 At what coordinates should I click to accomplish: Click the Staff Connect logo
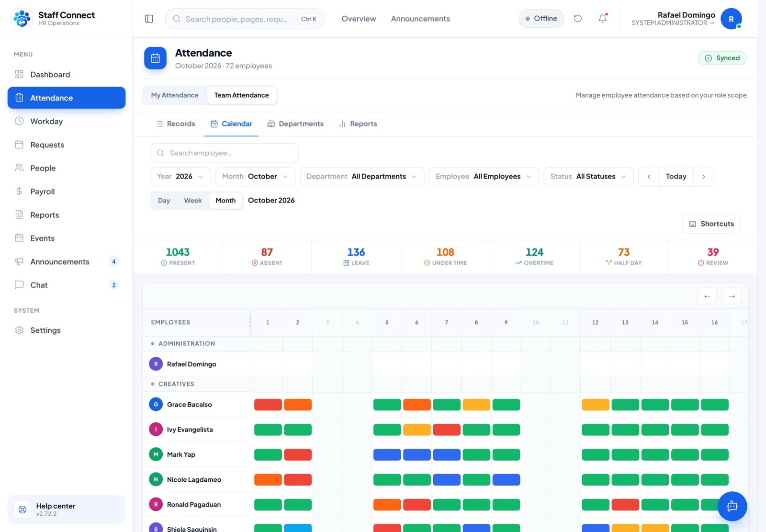point(22,19)
